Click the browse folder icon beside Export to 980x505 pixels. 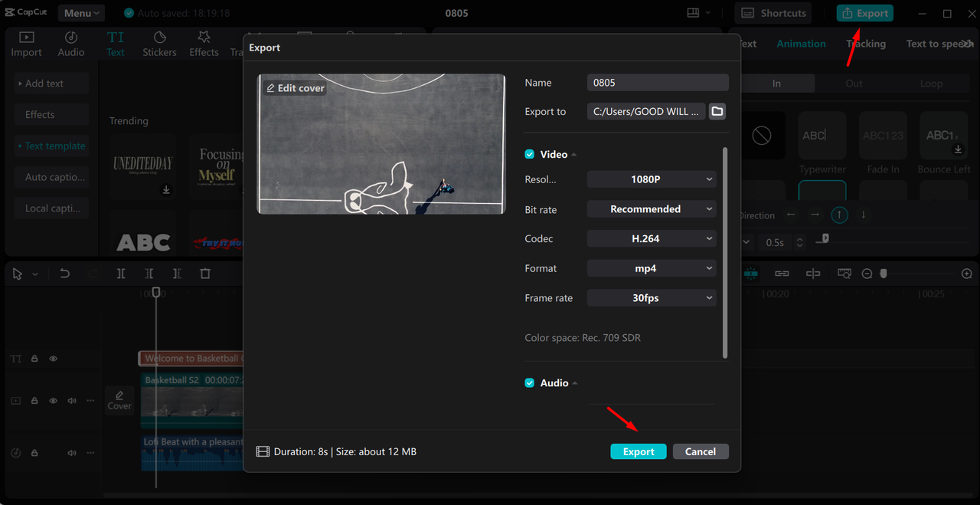717,111
